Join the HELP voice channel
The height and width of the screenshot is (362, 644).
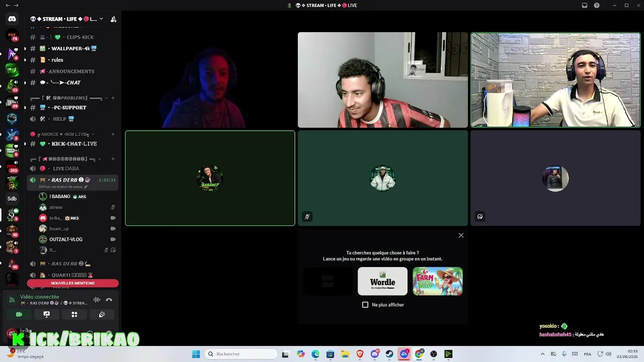tap(72, 119)
